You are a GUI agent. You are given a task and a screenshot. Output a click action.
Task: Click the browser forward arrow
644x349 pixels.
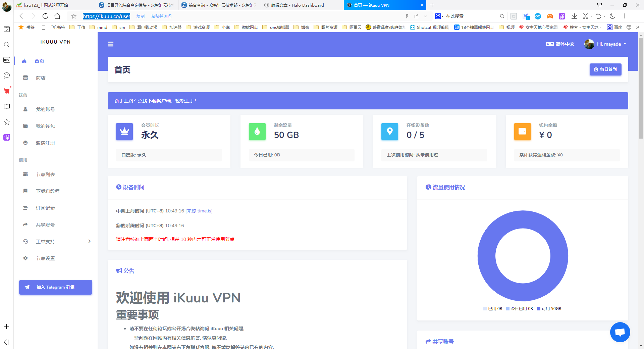(33, 16)
